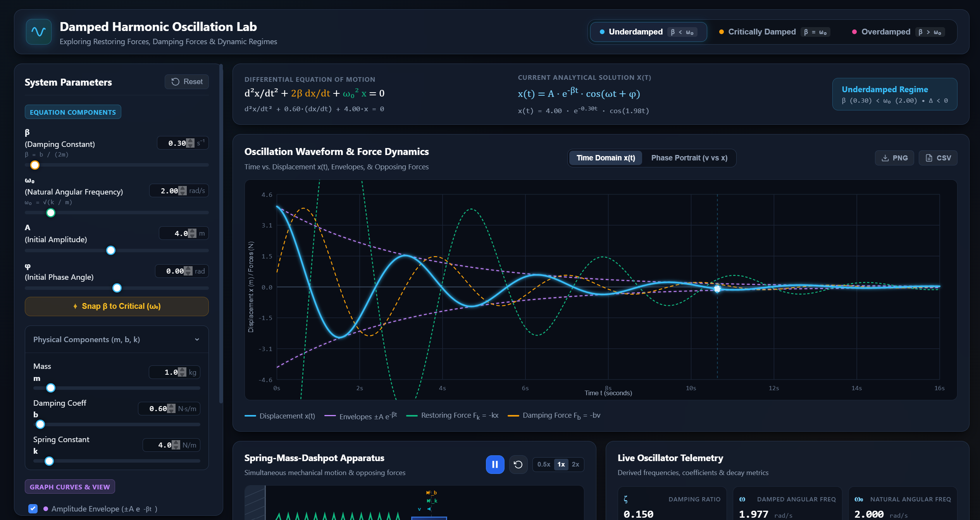Export the waveform as PNG

[x=894, y=158]
